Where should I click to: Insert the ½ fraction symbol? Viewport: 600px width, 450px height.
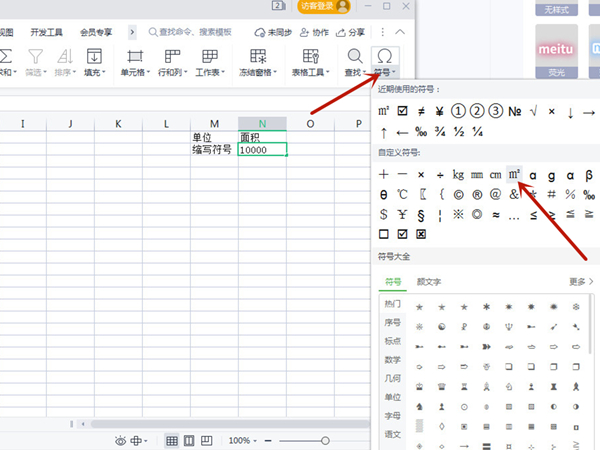click(458, 132)
